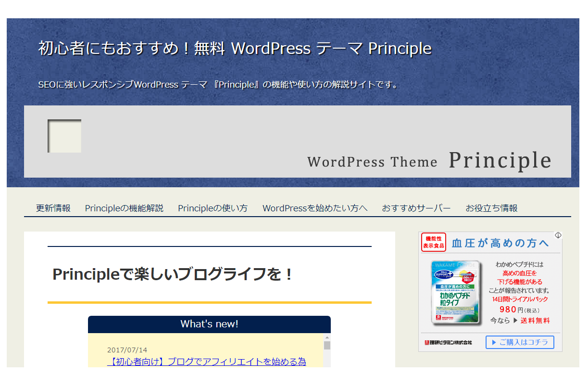Viewport: 588px width, 388px height.
Task: Click the 送料無料 text in the ad
Action: (x=535, y=321)
